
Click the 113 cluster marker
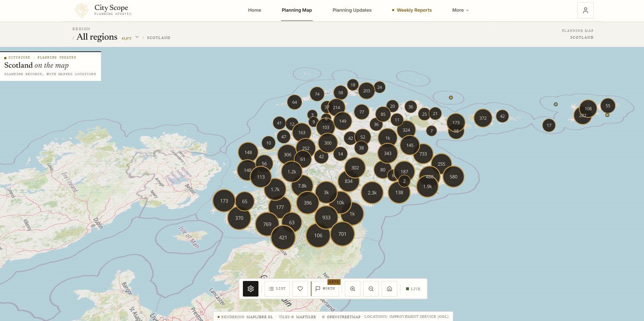(261, 177)
